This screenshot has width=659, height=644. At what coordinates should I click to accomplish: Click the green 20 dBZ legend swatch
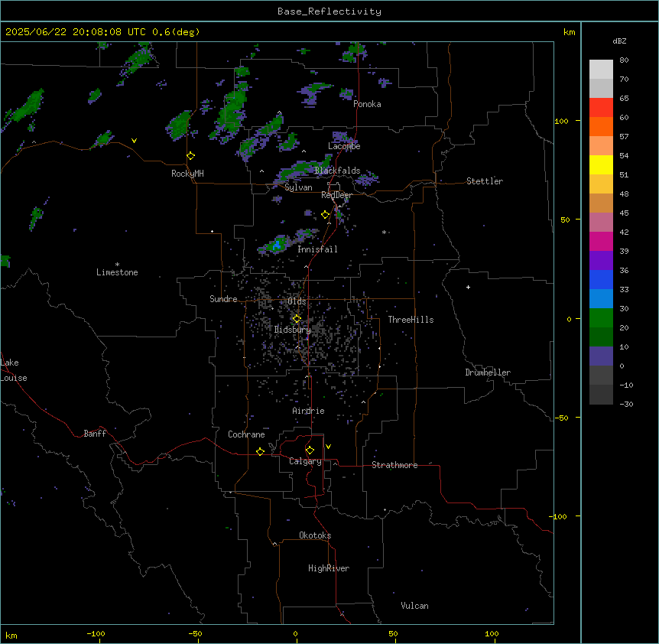601,318
